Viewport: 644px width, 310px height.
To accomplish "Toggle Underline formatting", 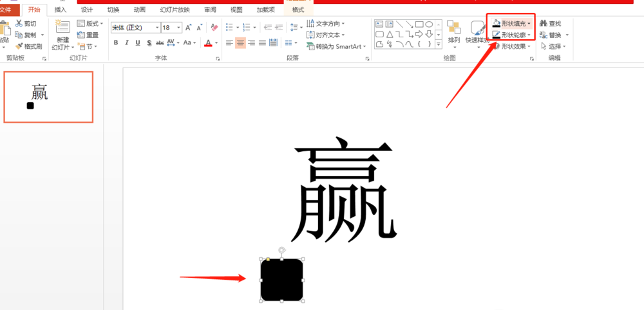I will click(x=138, y=42).
